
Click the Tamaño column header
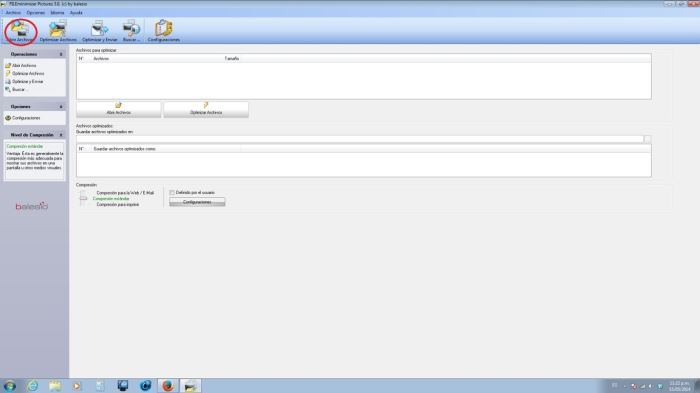(x=232, y=59)
